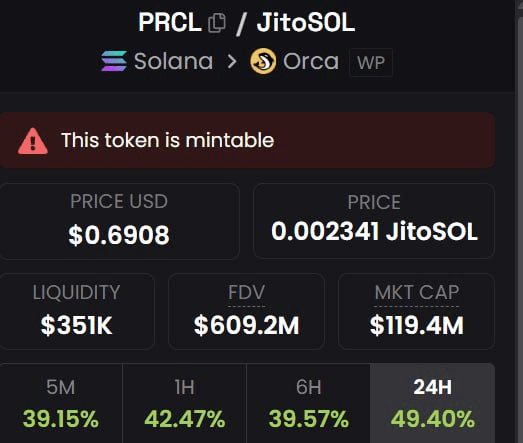Select the 5M timeframe tab
The image size is (523, 443).
61,403
